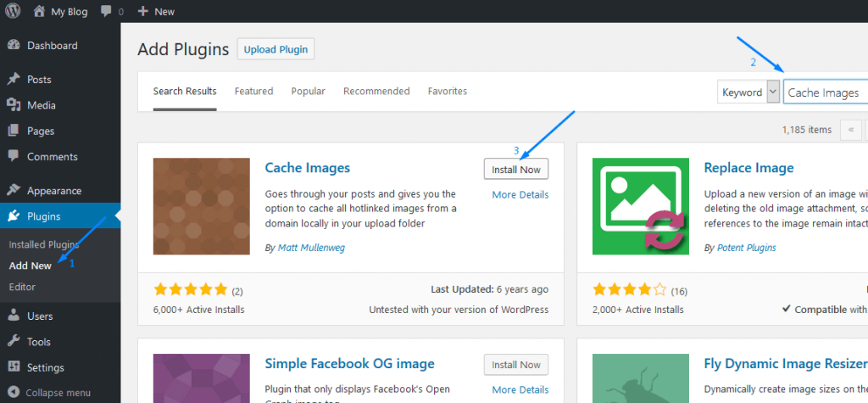Screen dimensions: 868x403
Task: Switch to the Recommended tab
Action: (376, 92)
